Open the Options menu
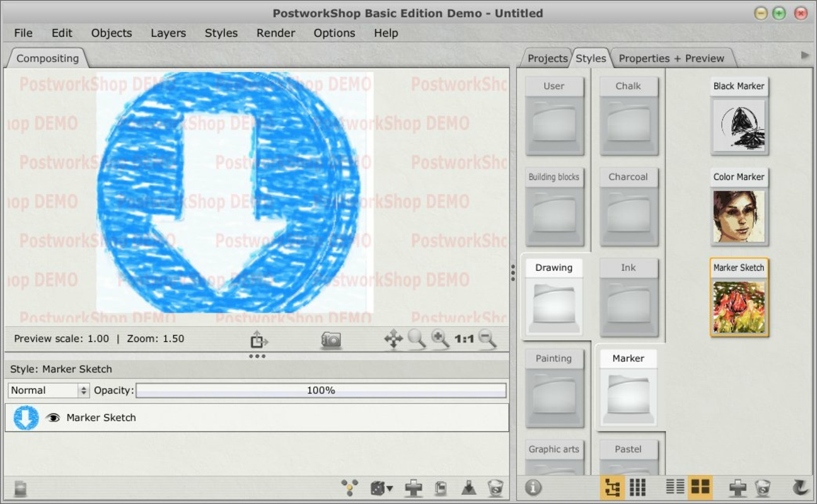Image resolution: width=817 pixels, height=504 pixels. tap(334, 33)
